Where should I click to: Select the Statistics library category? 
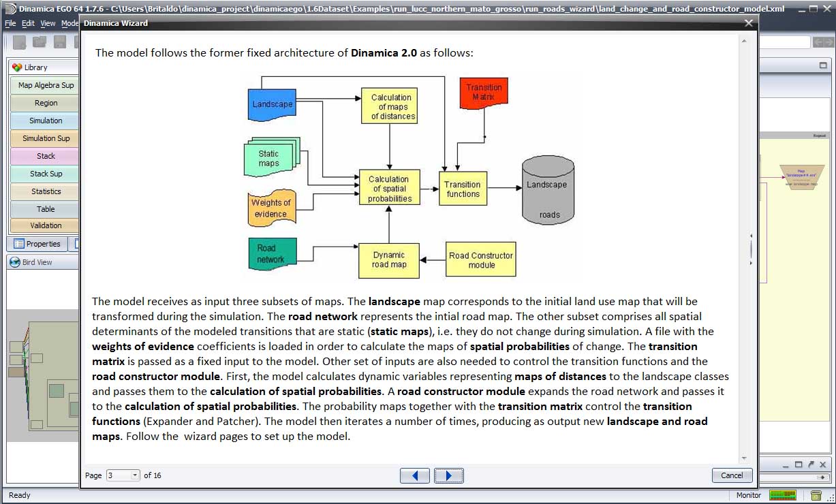[x=46, y=191]
